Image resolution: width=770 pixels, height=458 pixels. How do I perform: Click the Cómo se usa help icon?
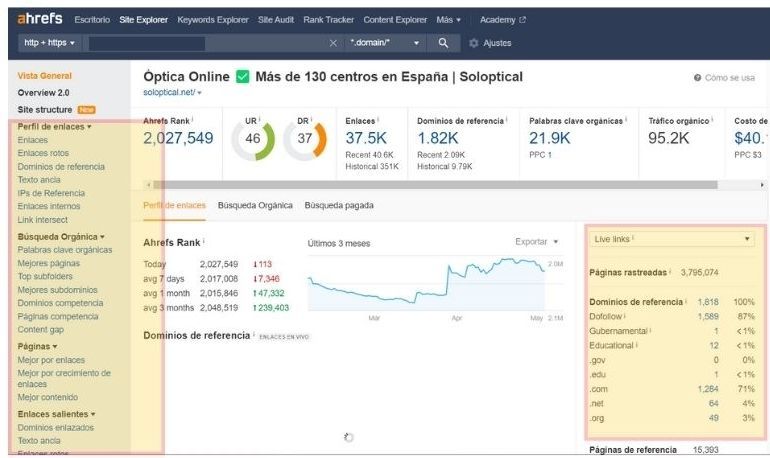[697, 78]
